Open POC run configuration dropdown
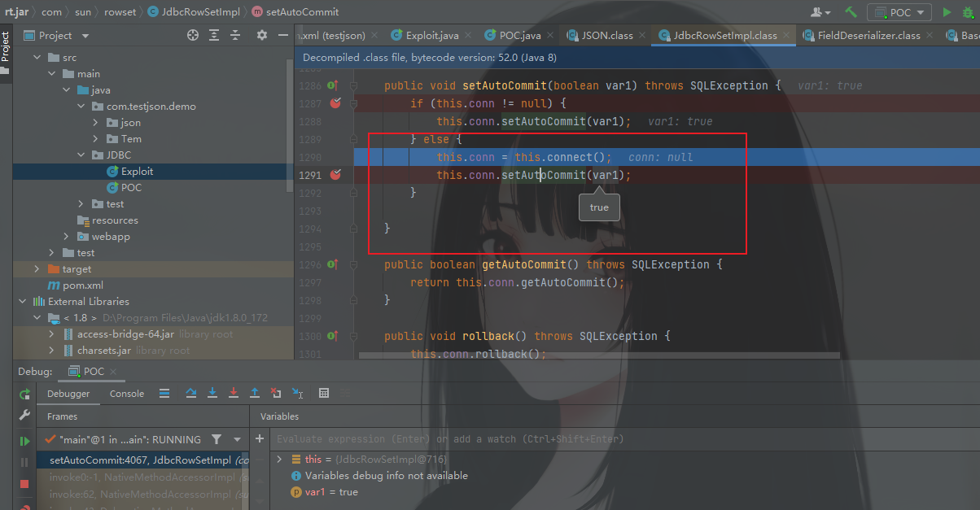The image size is (980, 510). click(899, 12)
